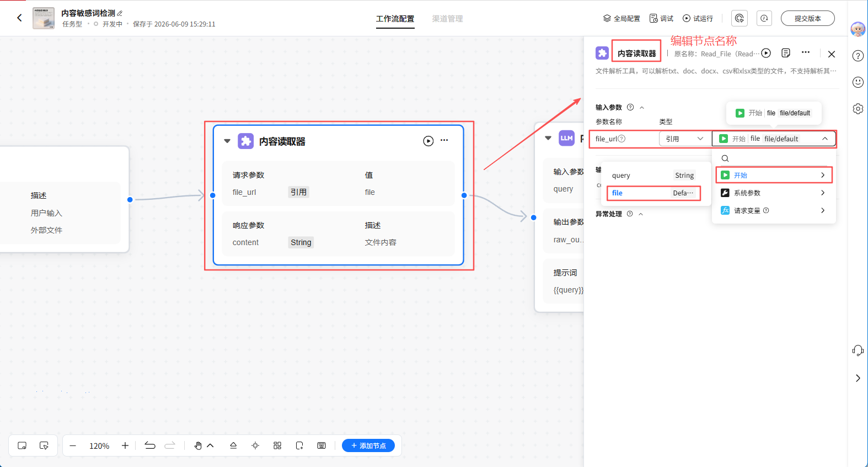868x467 pixels.
Task: Auto-arrange nodes with the layout icon
Action: coord(277,445)
